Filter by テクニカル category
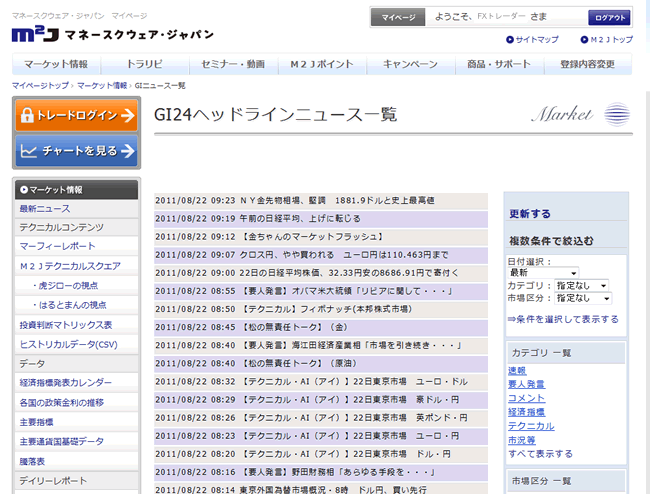The image size is (650, 494). tap(531, 426)
